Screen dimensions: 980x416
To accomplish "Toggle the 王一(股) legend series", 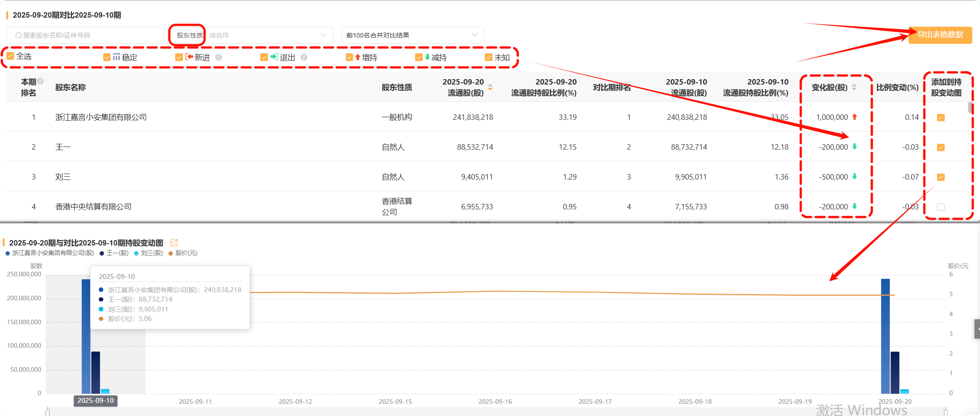I will click(x=114, y=253).
